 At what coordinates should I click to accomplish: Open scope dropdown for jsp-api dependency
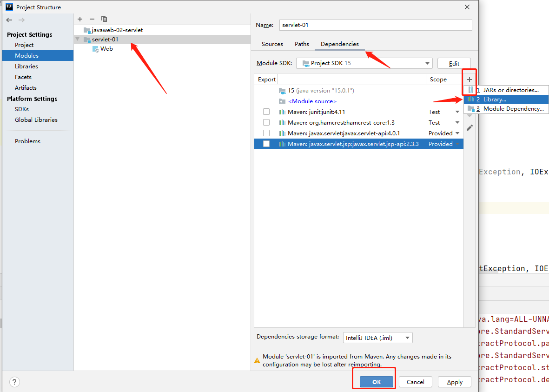[457, 144]
